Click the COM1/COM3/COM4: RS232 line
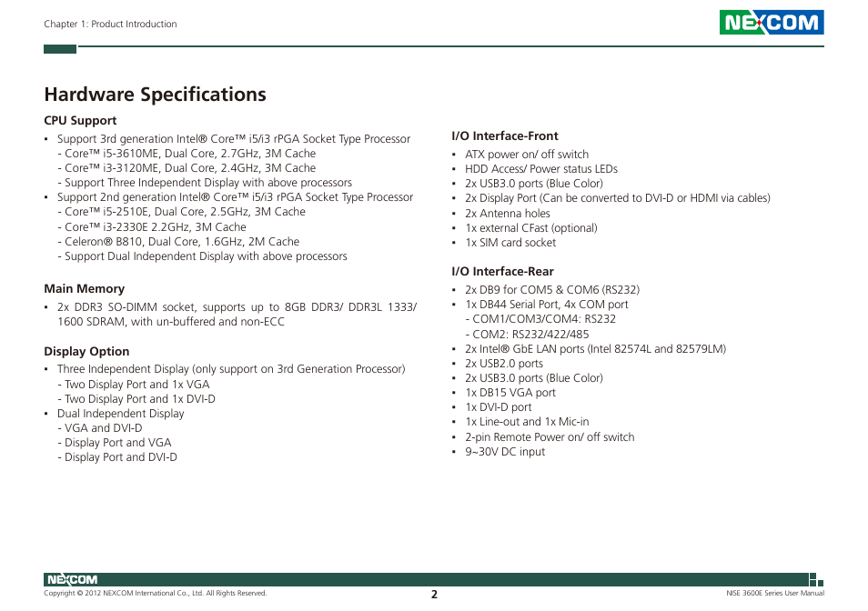The image size is (868, 611). pos(540,319)
